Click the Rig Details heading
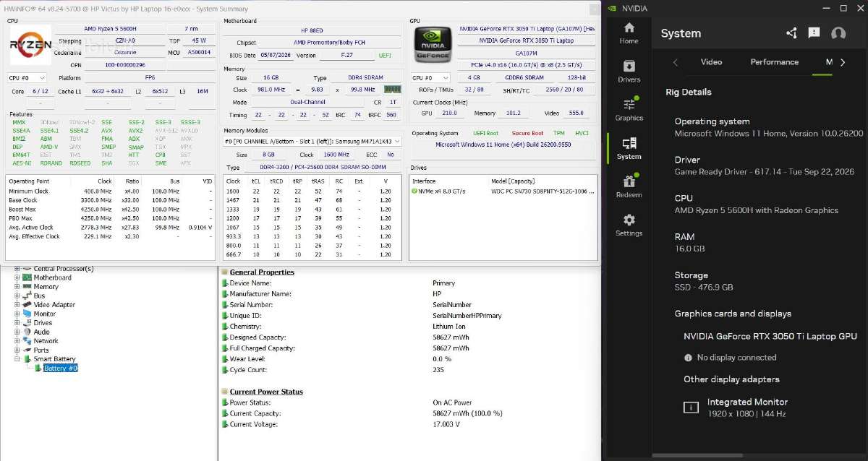Screen dimensions: 868x461 pos(689,92)
